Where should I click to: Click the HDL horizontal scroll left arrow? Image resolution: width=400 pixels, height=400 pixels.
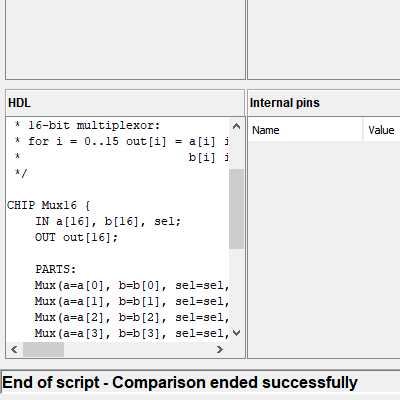coord(14,349)
